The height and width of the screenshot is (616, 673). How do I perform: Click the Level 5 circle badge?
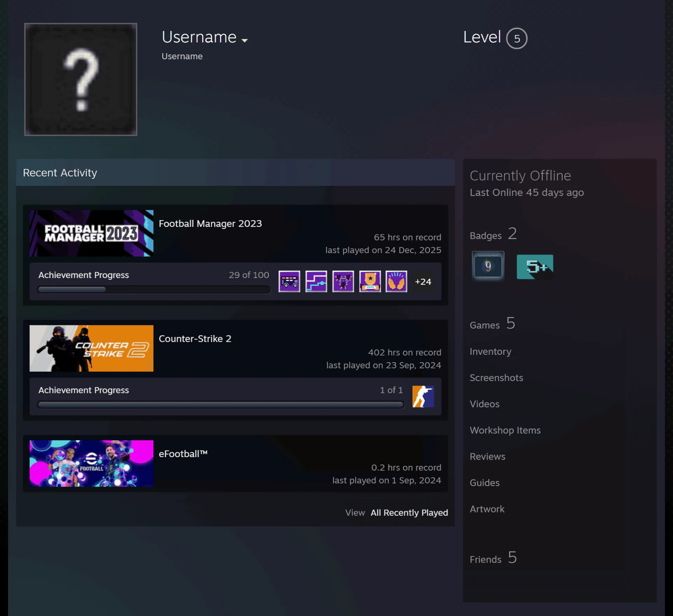[517, 38]
